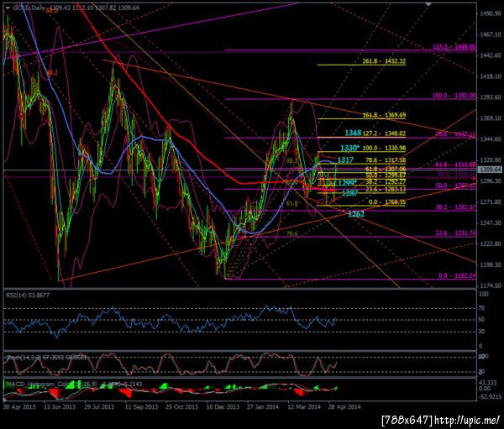Viewport: 504px width, 429px height.
Task: Click the cyan 1299* price annotation
Action: (x=348, y=183)
